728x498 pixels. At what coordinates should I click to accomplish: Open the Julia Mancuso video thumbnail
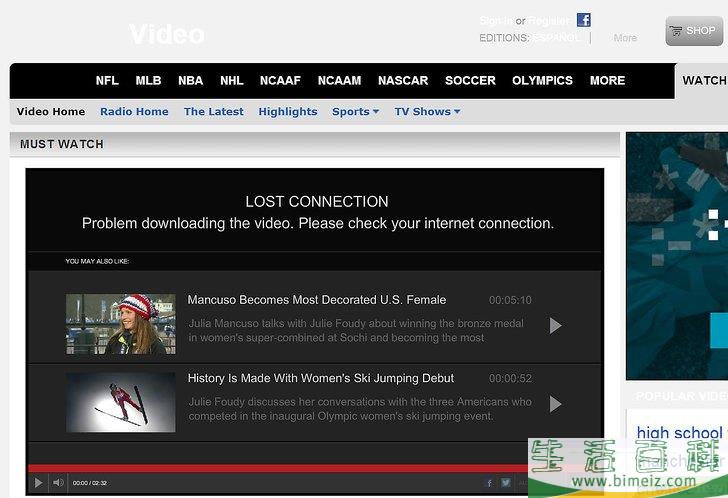click(x=120, y=324)
